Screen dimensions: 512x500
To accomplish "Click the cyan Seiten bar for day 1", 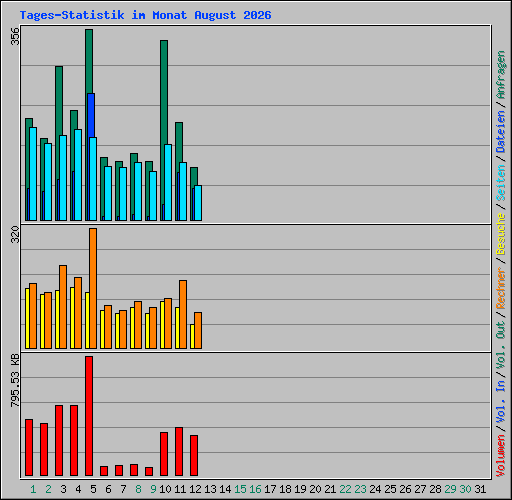I will tap(33, 174).
